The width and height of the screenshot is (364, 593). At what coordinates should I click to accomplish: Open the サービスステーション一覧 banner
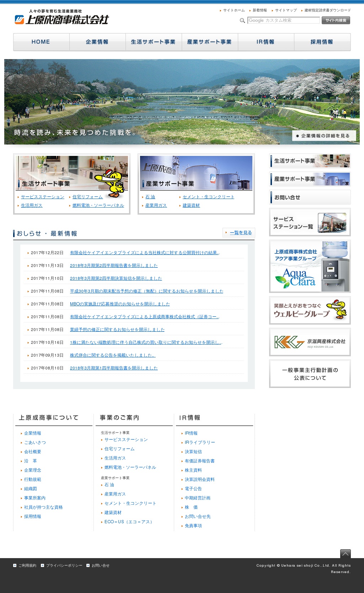(x=310, y=222)
